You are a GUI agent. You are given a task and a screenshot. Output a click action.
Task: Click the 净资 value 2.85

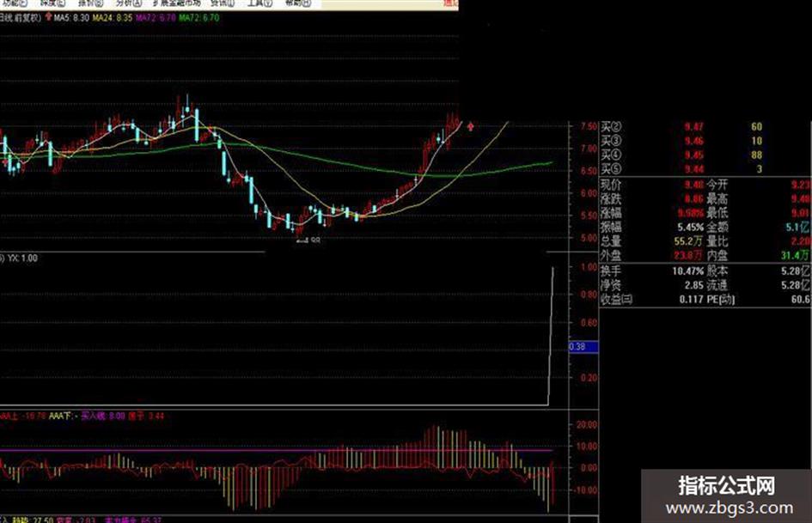694,285
